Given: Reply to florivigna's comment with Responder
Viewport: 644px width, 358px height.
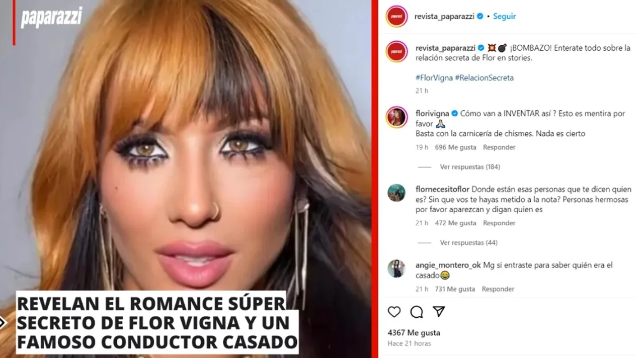Looking at the screenshot, I should (x=499, y=147).
